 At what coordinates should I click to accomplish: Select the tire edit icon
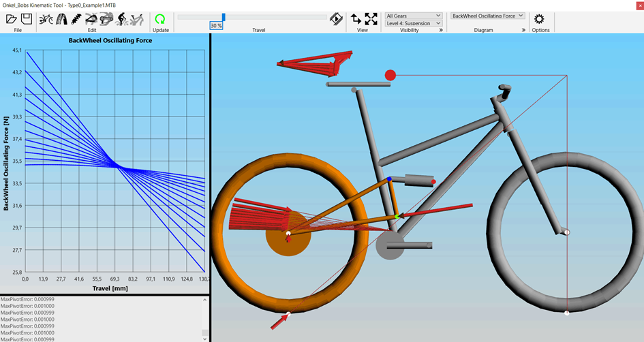pyautogui.click(x=61, y=19)
